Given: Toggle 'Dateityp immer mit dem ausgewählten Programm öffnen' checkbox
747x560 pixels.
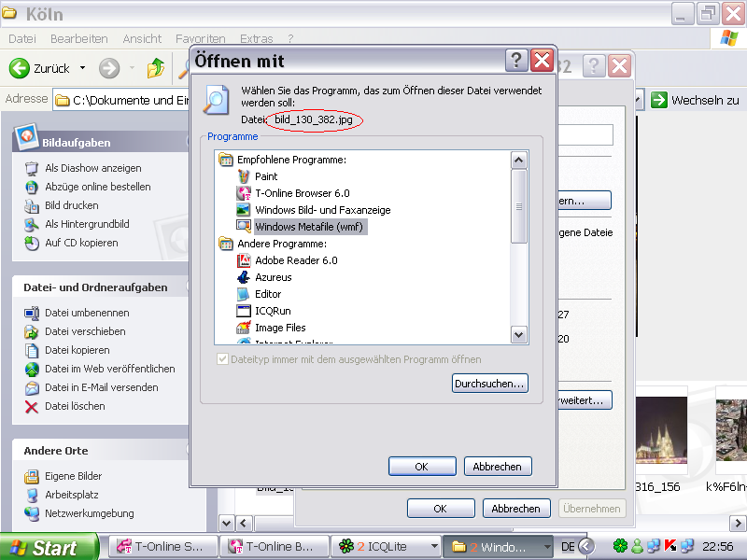Looking at the screenshot, I should pos(222,359).
